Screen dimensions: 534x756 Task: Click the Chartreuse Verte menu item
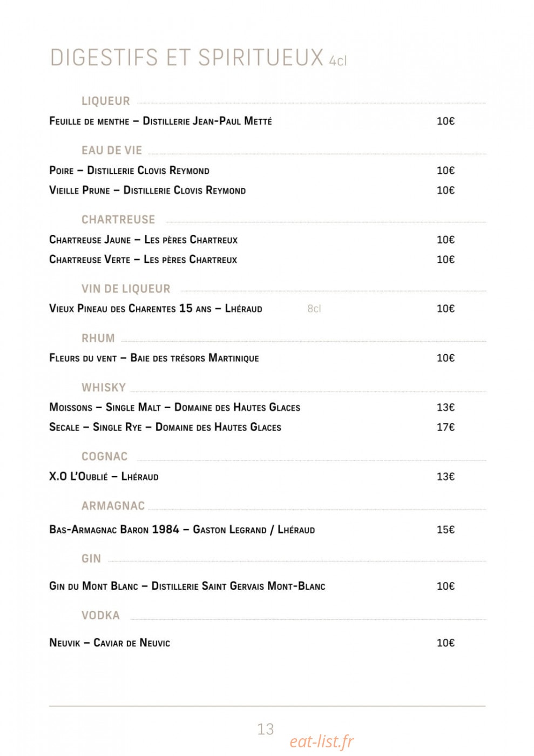(x=143, y=260)
